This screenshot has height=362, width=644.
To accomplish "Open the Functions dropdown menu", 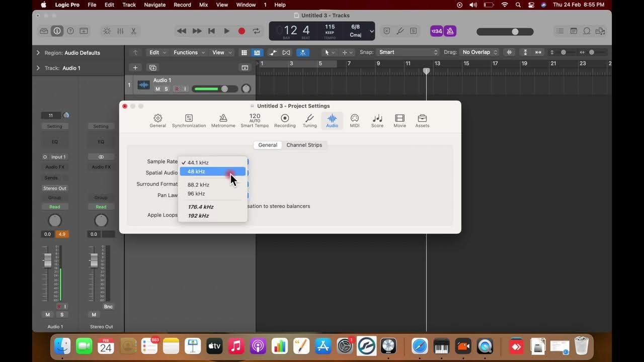I will [189, 52].
